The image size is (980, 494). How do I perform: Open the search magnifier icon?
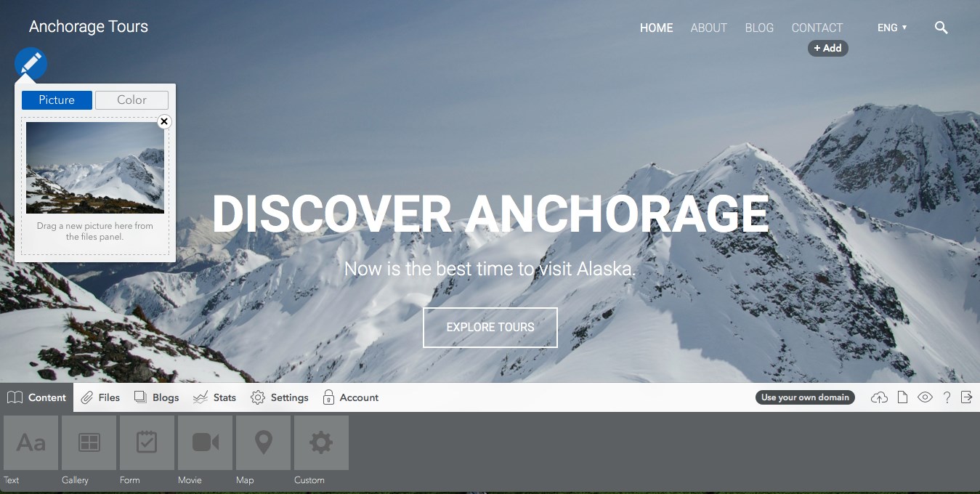[941, 28]
